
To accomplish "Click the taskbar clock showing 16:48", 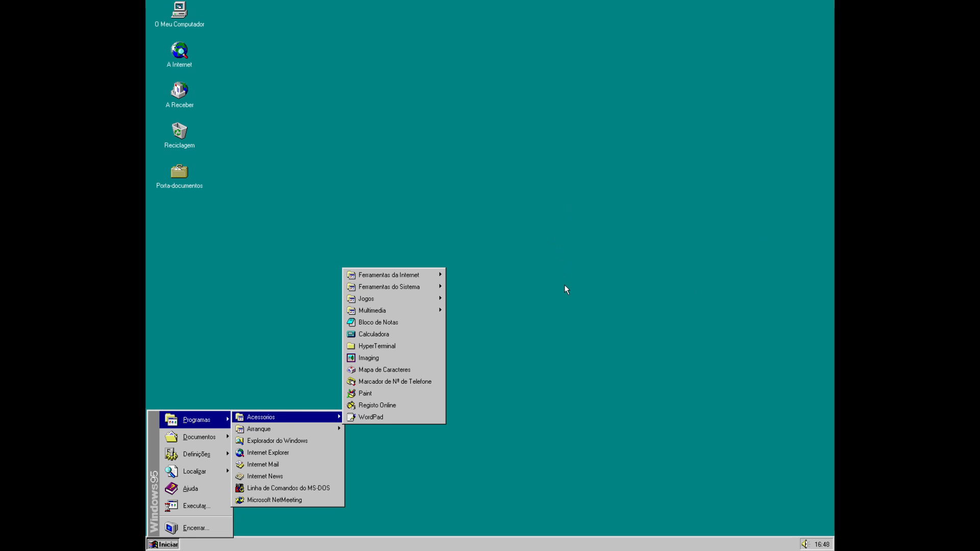I will point(822,544).
